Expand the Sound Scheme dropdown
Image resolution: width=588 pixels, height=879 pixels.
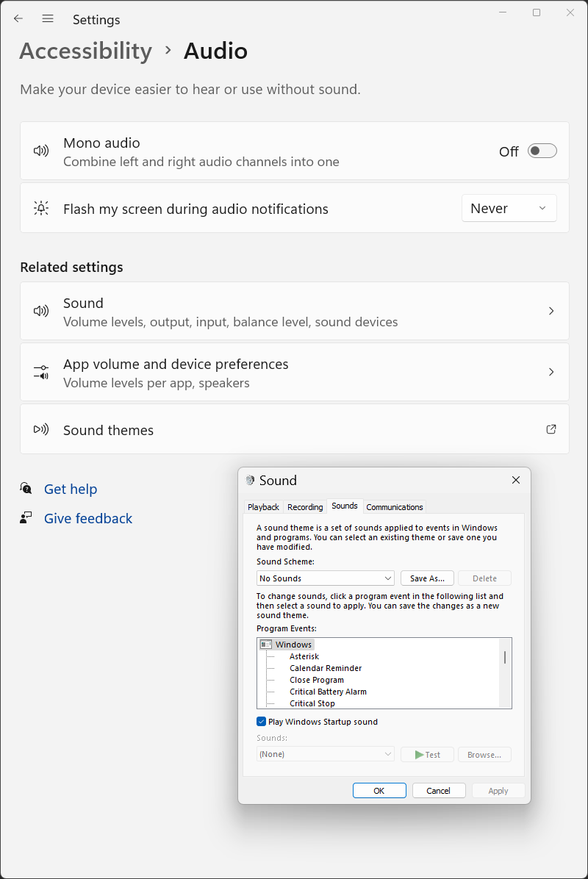[x=325, y=578]
